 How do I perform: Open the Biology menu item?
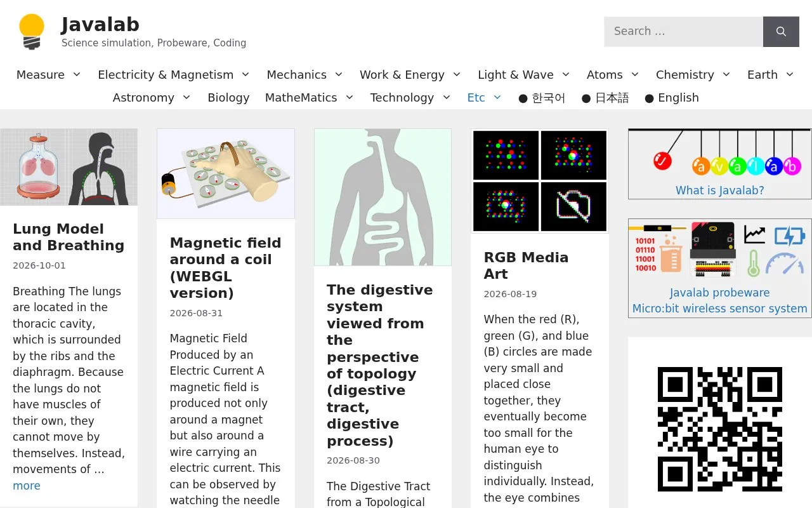click(228, 98)
